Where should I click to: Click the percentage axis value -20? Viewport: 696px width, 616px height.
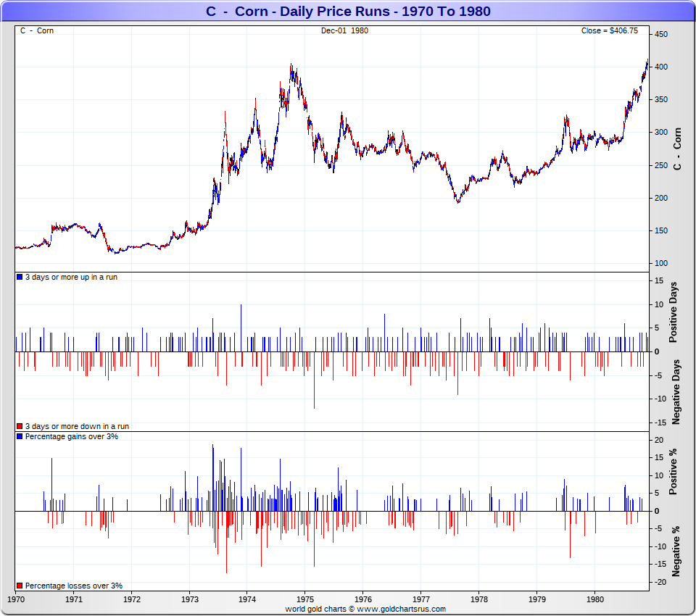pos(660,582)
